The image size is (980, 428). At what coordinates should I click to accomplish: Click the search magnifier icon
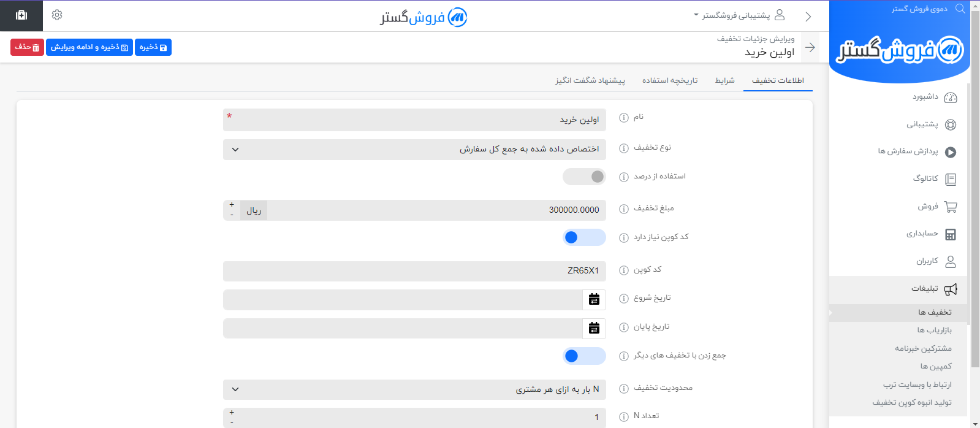tap(960, 9)
